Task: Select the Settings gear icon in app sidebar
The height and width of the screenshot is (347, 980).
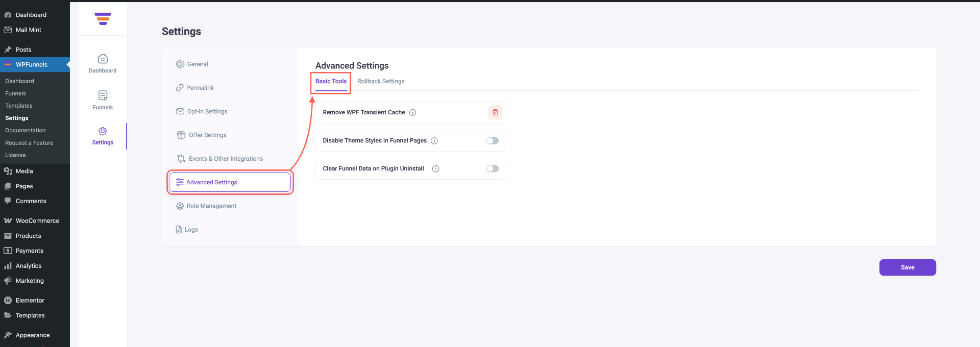Action: click(103, 131)
